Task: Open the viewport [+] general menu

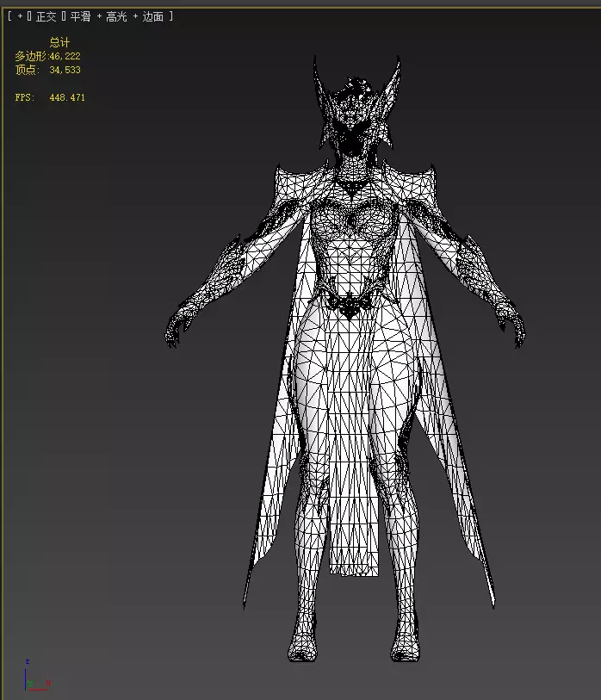Action: pos(20,16)
